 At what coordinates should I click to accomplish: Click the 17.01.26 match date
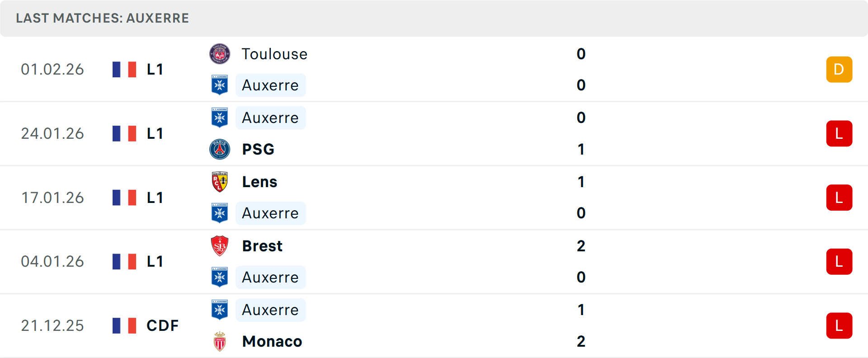pos(52,198)
